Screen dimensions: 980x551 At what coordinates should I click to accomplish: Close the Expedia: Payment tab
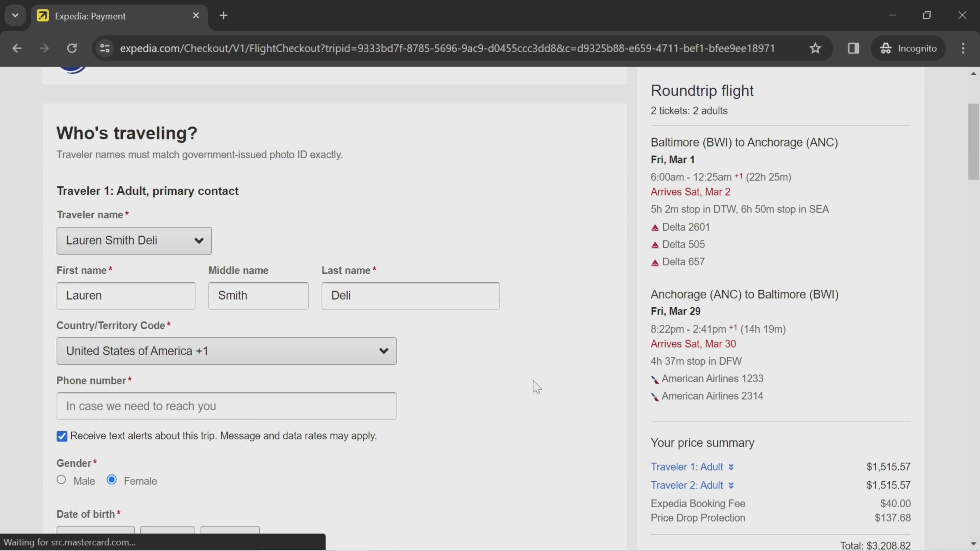click(x=196, y=16)
